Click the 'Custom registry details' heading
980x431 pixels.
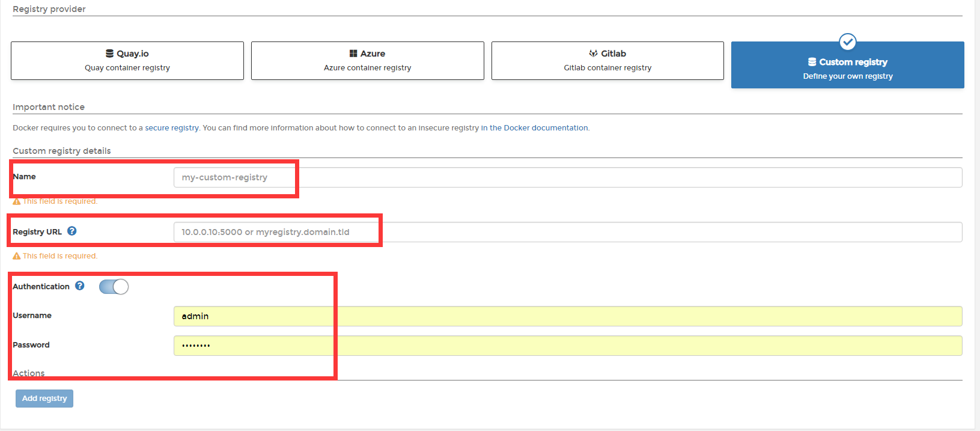62,151
